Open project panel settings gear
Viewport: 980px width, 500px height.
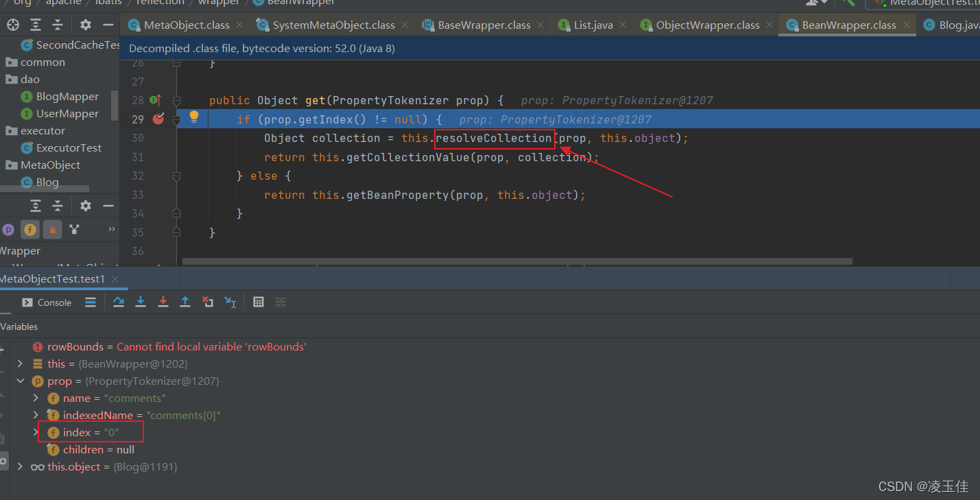[x=85, y=25]
